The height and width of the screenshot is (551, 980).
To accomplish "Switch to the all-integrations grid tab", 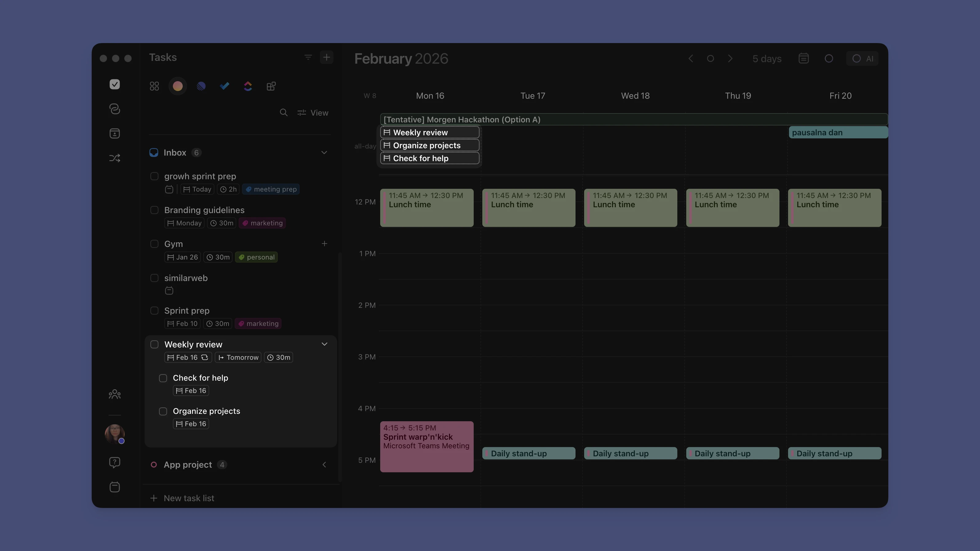I will pyautogui.click(x=154, y=86).
